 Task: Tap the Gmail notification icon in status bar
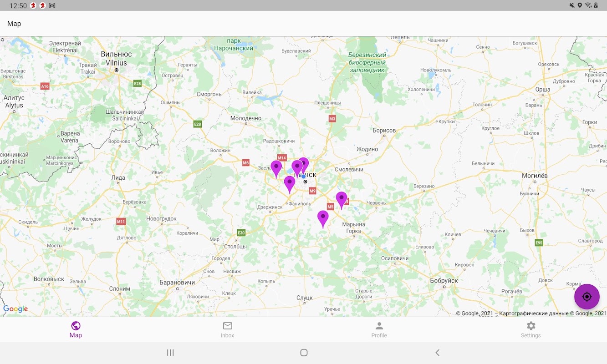point(52,5)
